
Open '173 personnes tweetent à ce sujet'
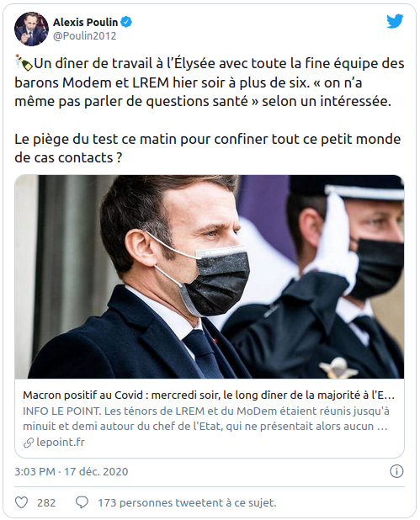pos(187,503)
